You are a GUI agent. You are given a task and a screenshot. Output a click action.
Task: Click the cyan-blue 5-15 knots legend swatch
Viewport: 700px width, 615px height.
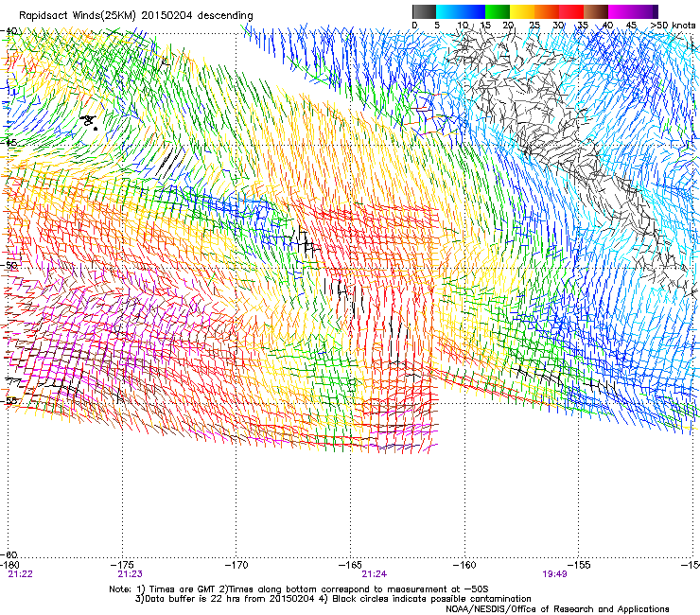[x=461, y=11]
